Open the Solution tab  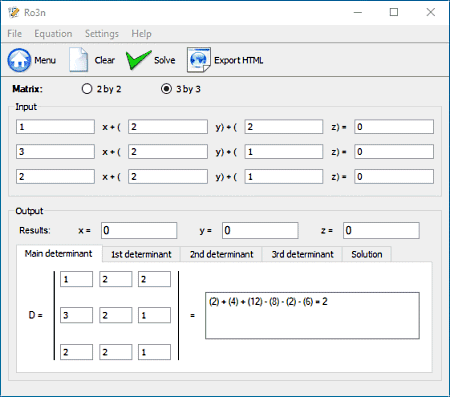pos(367,254)
